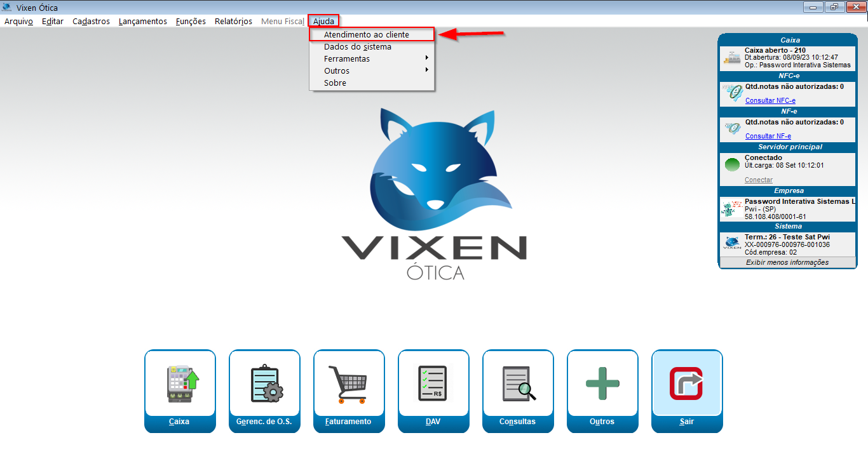Open the Lançamentos menu

(x=143, y=21)
